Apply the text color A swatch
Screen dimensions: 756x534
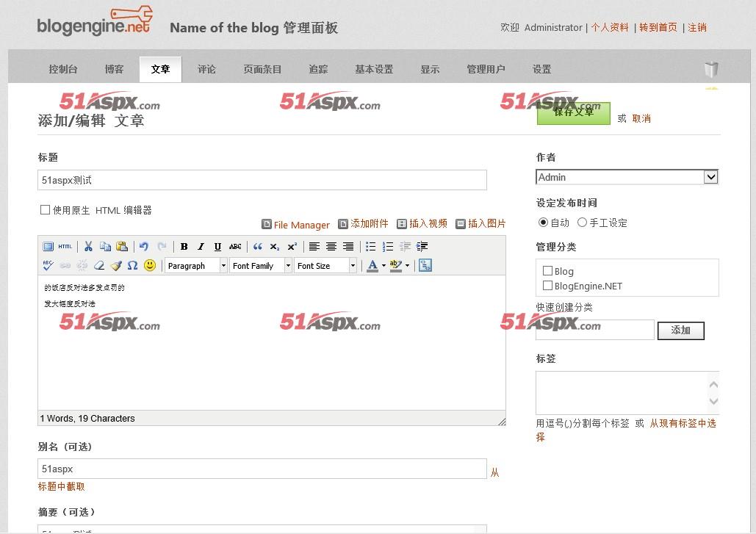point(372,266)
